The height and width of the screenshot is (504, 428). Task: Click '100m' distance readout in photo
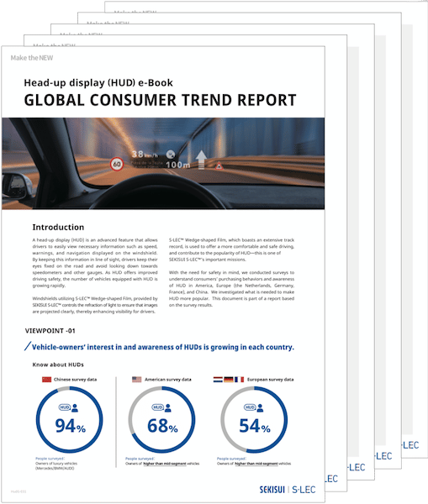click(177, 165)
